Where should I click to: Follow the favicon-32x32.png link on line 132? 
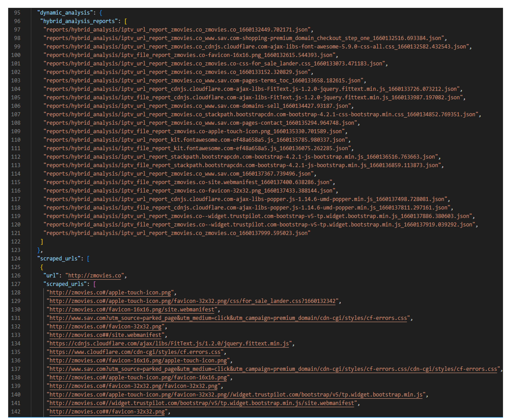tap(105, 327)
